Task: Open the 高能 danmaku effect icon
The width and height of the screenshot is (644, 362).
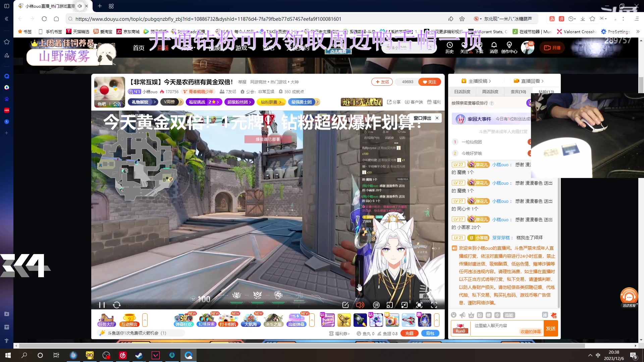Action: (510, 315)
